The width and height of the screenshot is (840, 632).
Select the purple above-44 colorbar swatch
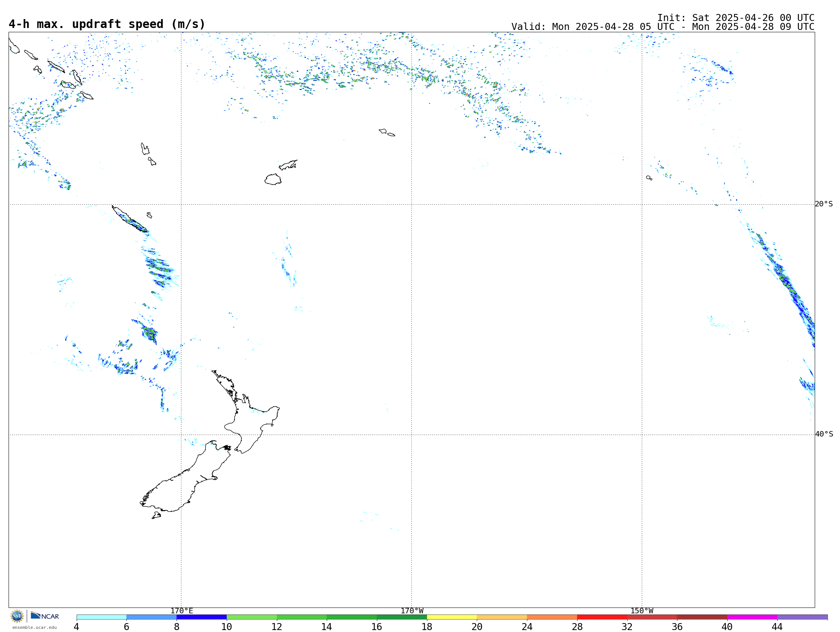802,617
